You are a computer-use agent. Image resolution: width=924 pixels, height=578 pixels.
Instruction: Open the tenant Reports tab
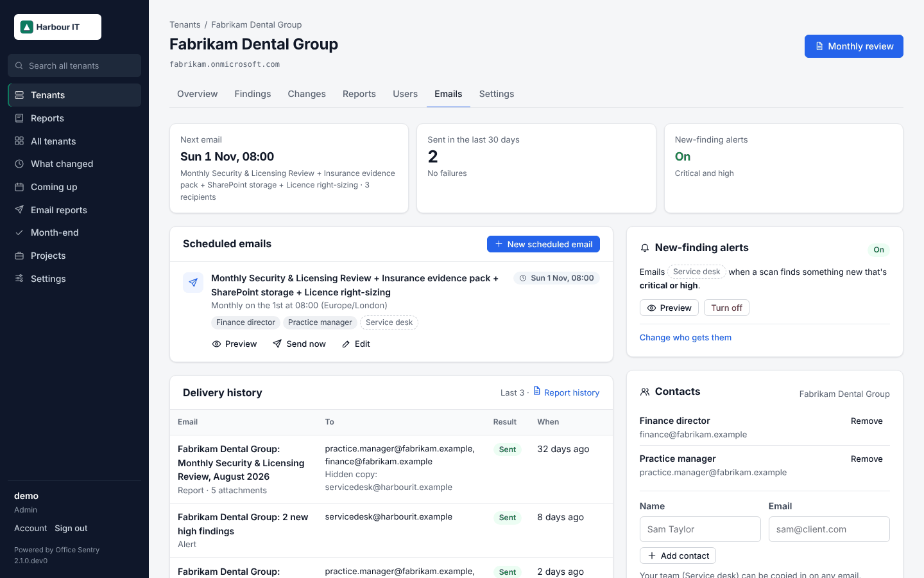pos(359,94)
